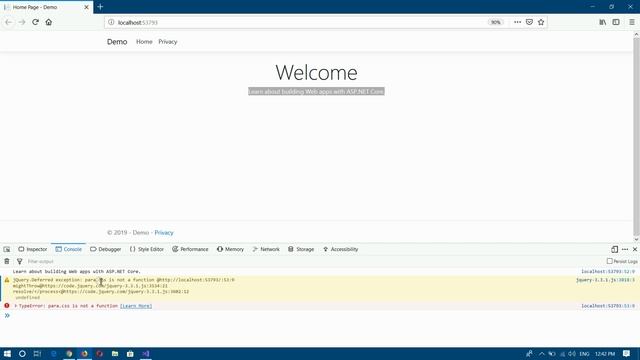Reset the 90% zoom level badge
Image resolution: width=640 pixels, height=360 pixels.
click(x=496, y=22)
